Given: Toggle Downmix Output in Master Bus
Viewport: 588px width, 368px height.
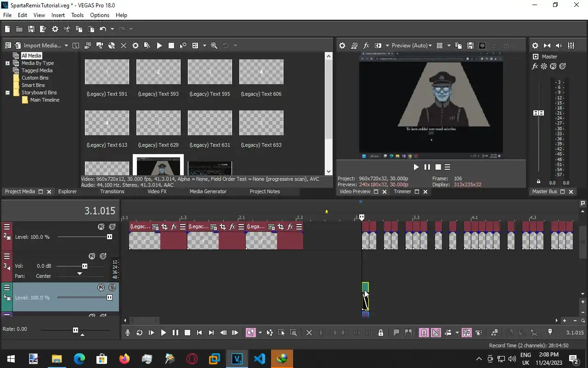Looking at the screenshot, I should 547,46.
